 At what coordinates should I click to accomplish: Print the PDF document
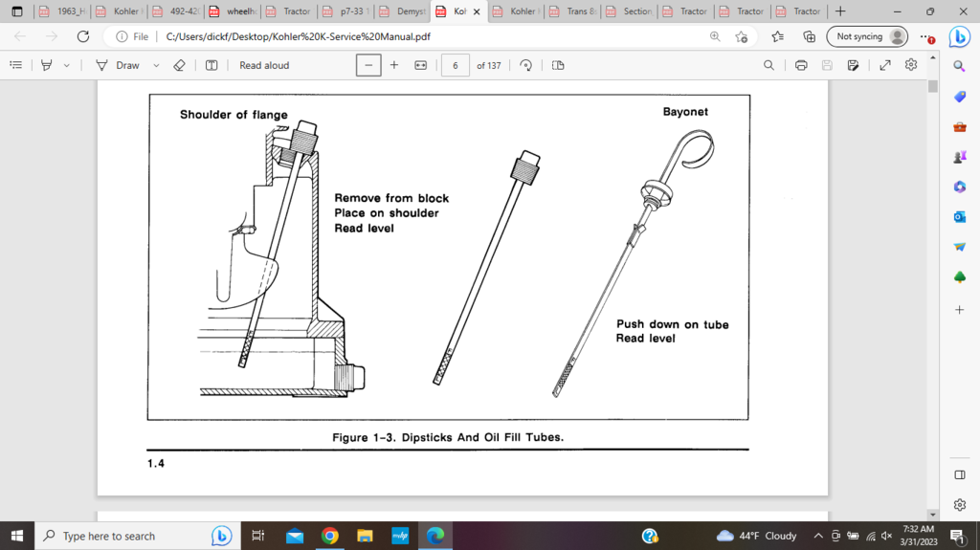pos(801,65)
